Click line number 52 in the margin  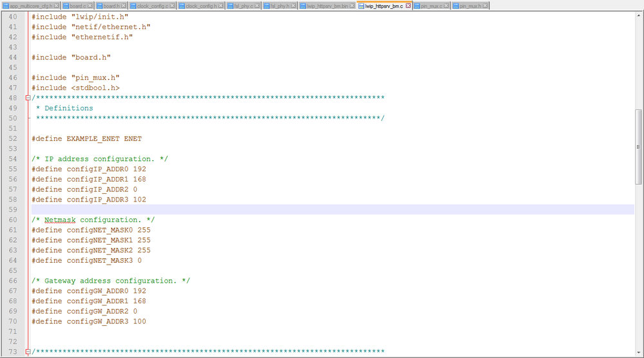(x=13, y=138)
